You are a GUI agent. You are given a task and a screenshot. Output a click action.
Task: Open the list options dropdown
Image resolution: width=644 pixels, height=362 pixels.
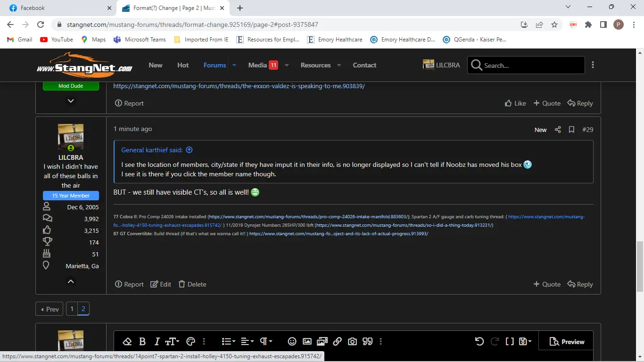pos(228,342)
